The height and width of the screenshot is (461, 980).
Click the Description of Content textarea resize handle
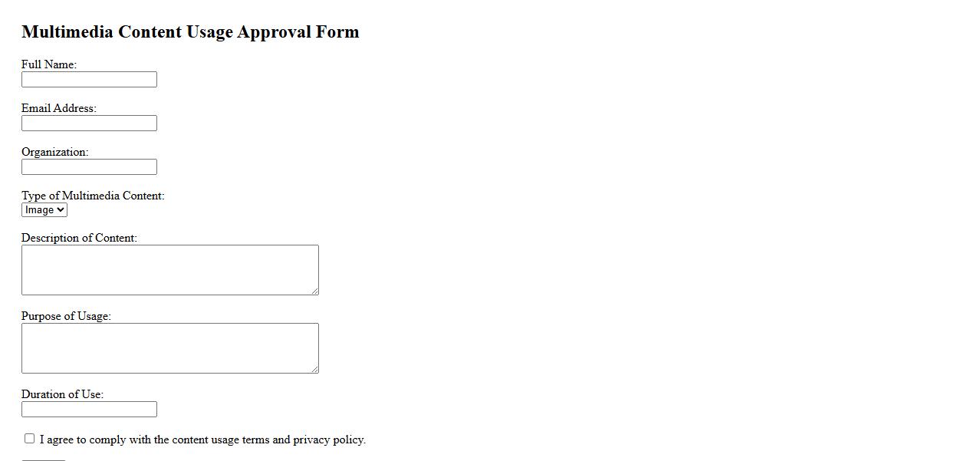click(314, 291)
